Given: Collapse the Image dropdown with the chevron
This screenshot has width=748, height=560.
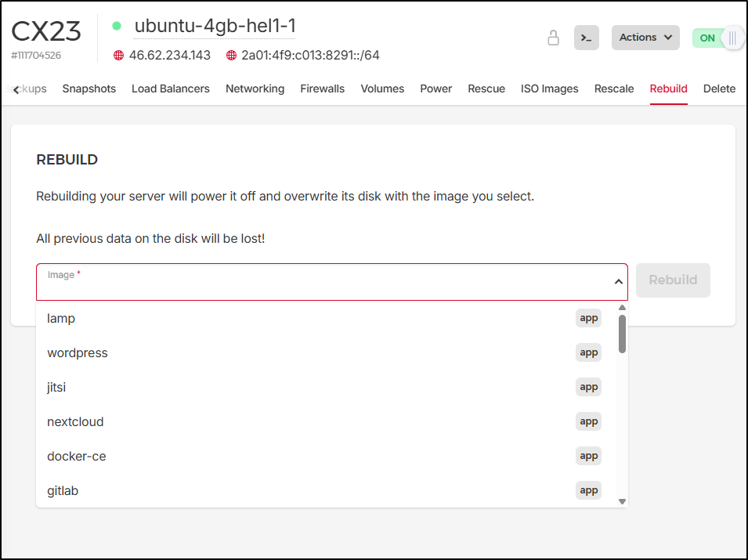Looking at the screenshot, I should (618, 281).
